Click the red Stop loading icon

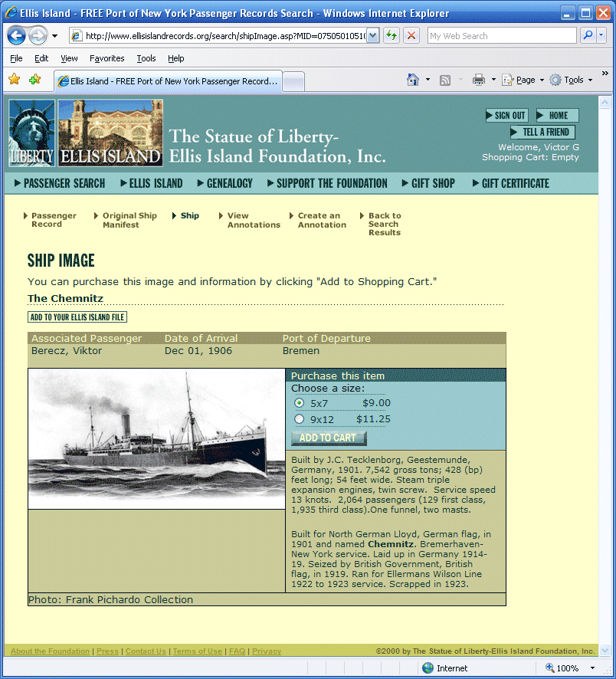[411, 35]
